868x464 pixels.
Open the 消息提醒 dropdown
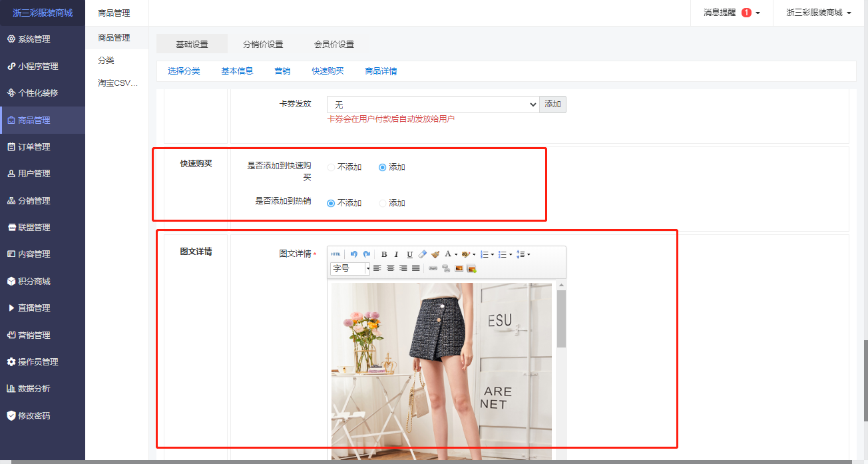732,13
